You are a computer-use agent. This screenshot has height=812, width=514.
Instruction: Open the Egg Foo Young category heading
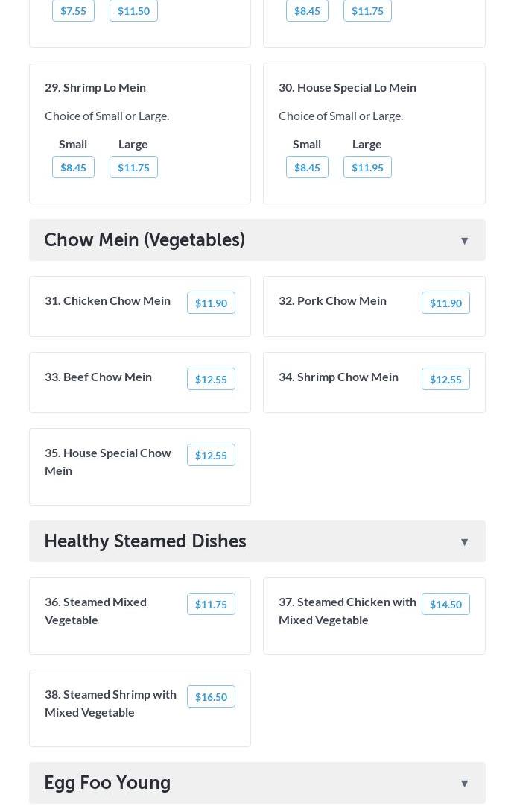[107, 783]
